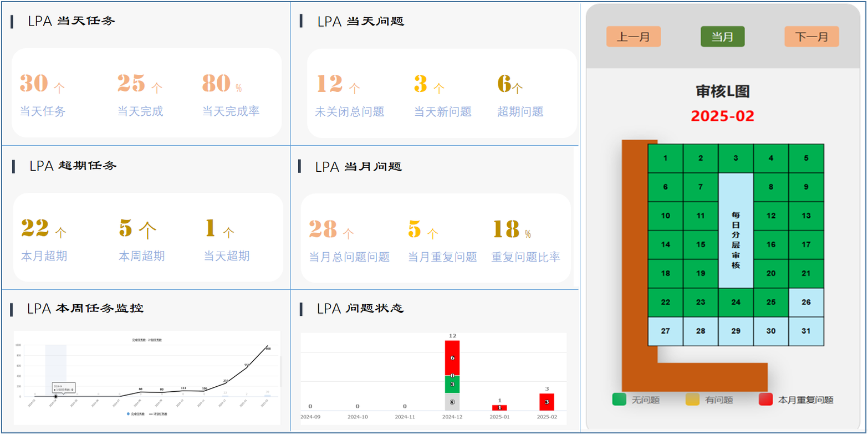Viewport: 868px width, 435px height.
Task: Click the green 无问题 legend swatch
Action: (619, 400)
